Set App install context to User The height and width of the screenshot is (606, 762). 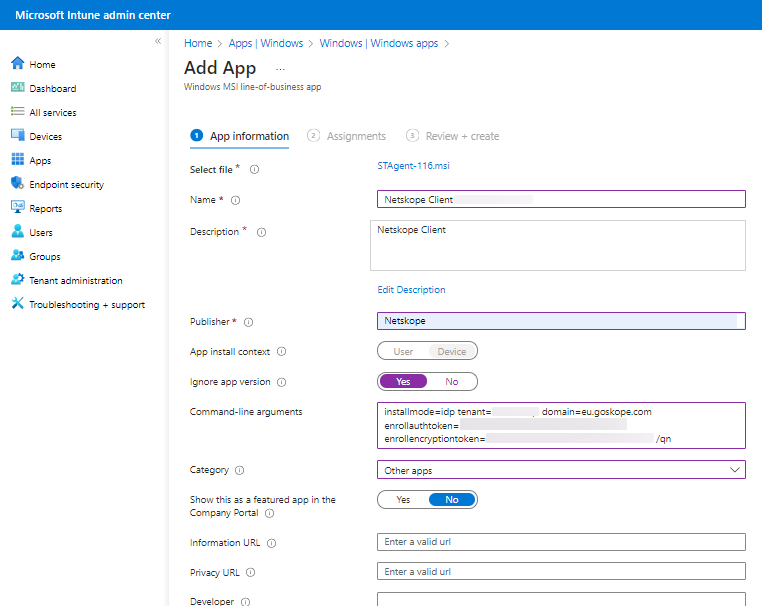(x=403, y=352)
